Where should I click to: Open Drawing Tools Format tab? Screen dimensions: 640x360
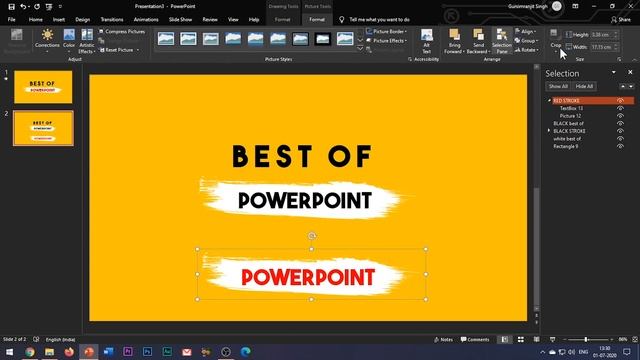tap(282, 20)
